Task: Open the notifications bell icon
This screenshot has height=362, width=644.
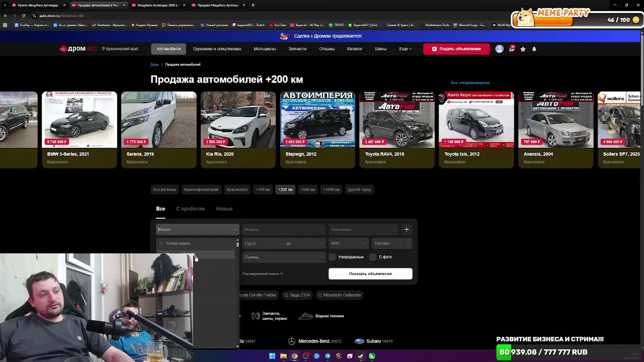Action: 534,49
